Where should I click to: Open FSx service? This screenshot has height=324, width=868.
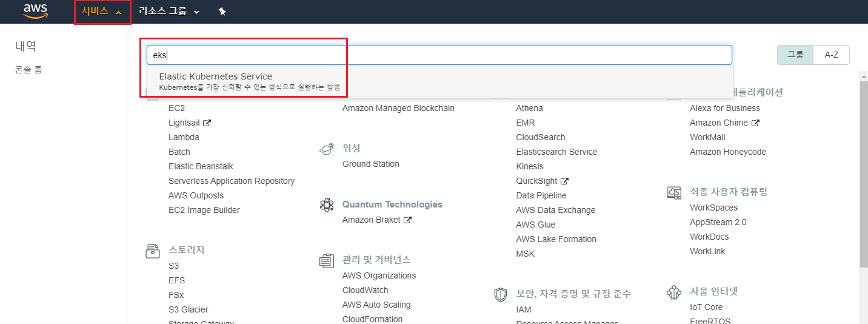pyautogui.click(x=176, y=295)
